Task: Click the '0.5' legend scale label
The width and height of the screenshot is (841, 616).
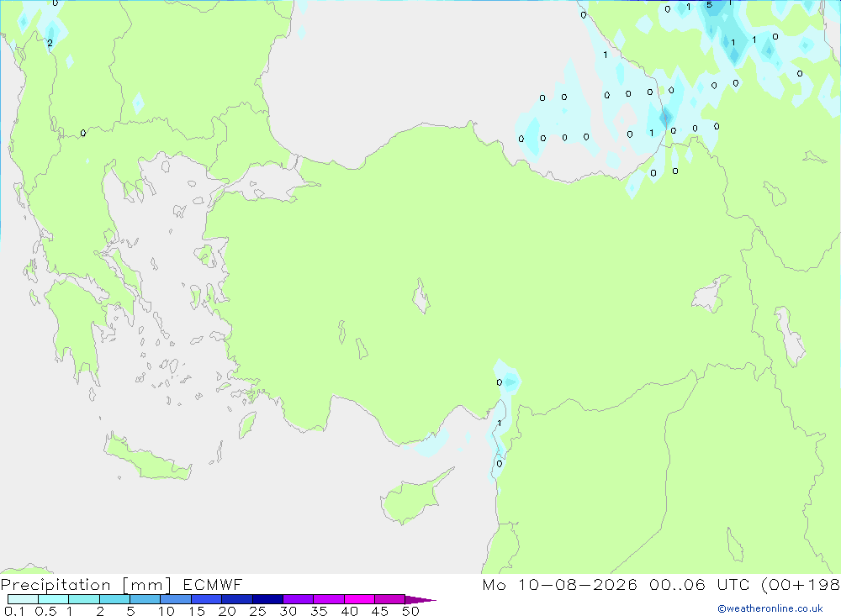Action: click(x=45, y=611)
